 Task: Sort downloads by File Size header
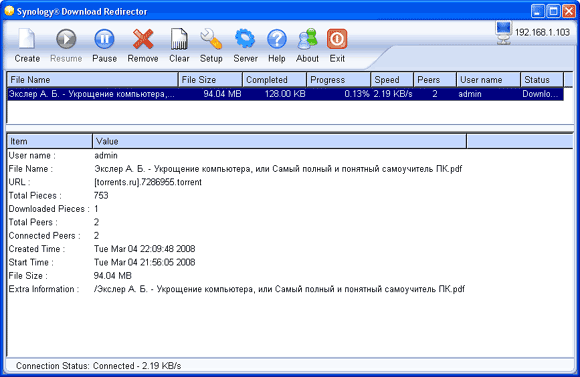(210, 80)
